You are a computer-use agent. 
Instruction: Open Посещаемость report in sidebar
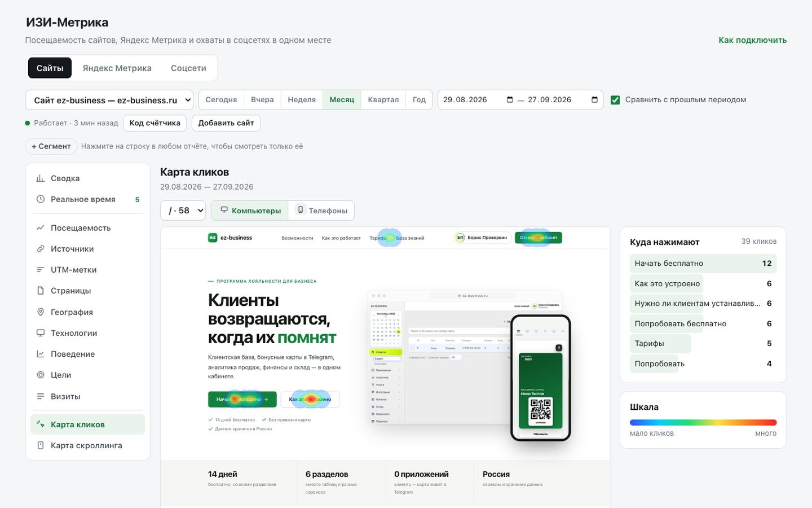87,228
